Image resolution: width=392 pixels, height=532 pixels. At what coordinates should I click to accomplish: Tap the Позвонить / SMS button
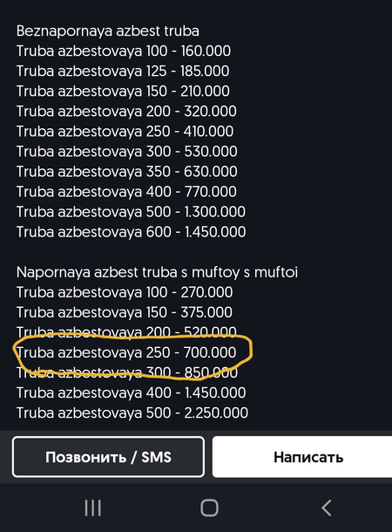point(108,457)
